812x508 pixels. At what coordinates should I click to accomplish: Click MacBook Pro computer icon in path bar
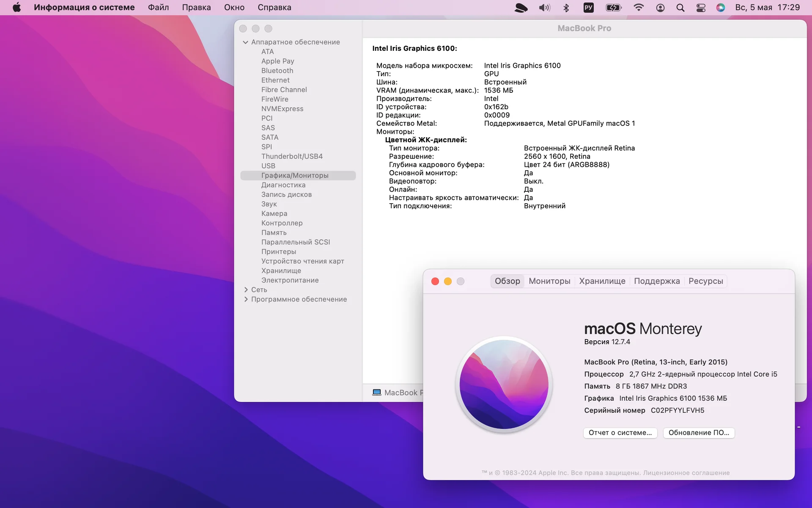376,392
